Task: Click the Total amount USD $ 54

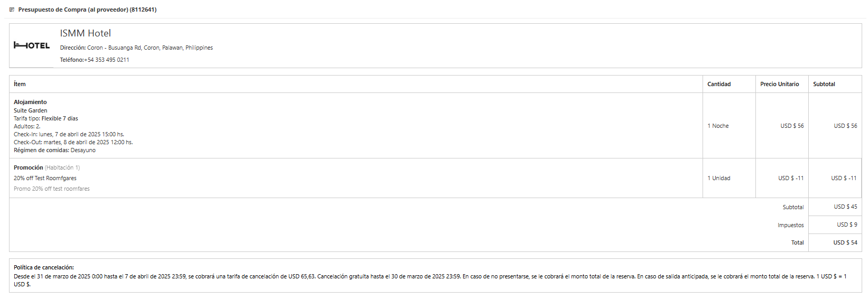Action: tap(845, 242)
